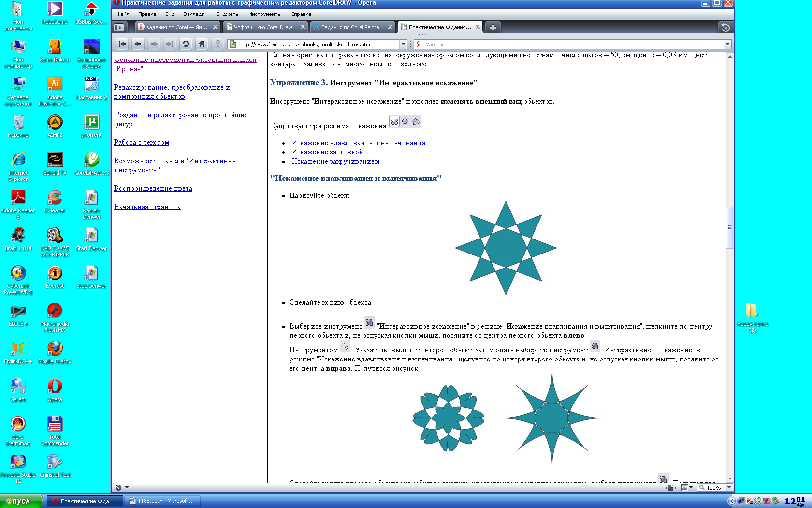Open AIMP2 desktop icon
Image resolution: width=812 pixels, height=508 pixels.
coord(55,126)
